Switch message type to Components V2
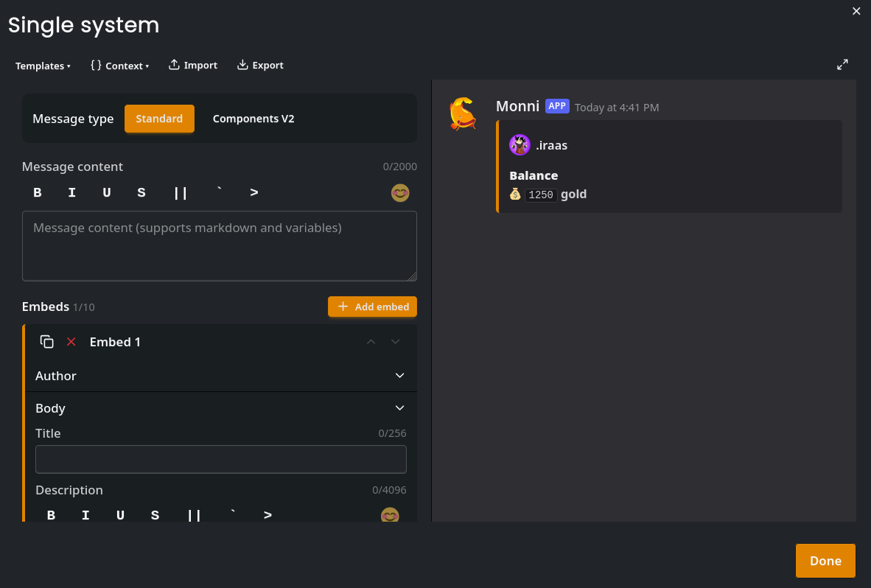This screenshot has height=588, width=871. coord(253,119)
